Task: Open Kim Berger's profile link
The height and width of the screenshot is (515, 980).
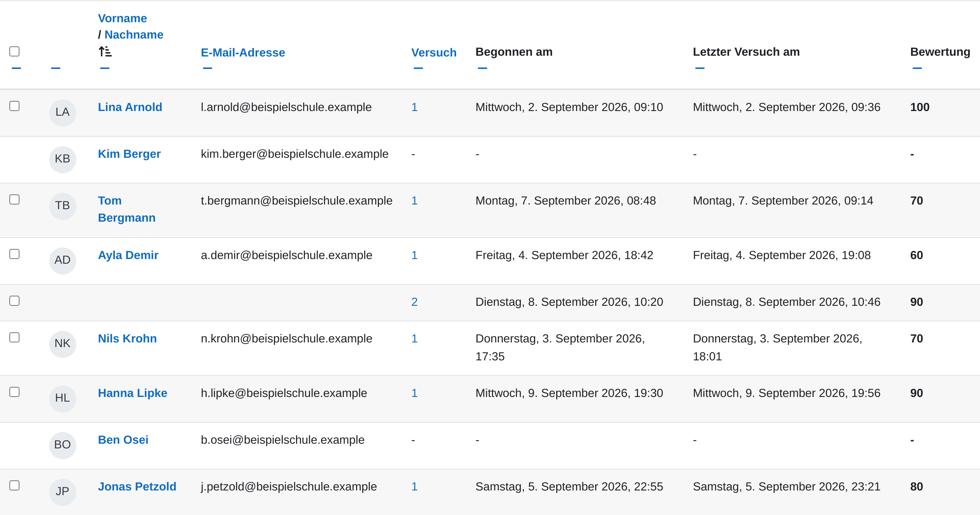Action: (x=129, y=154)
